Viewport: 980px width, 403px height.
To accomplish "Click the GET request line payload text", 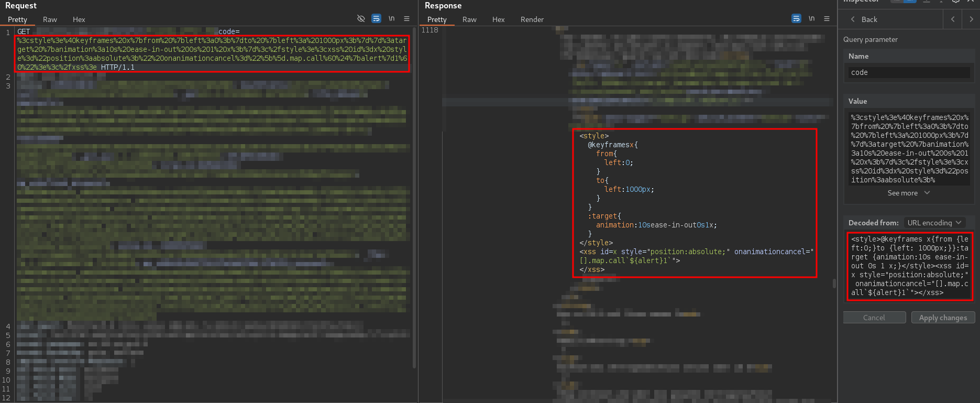I will point(212,53).
